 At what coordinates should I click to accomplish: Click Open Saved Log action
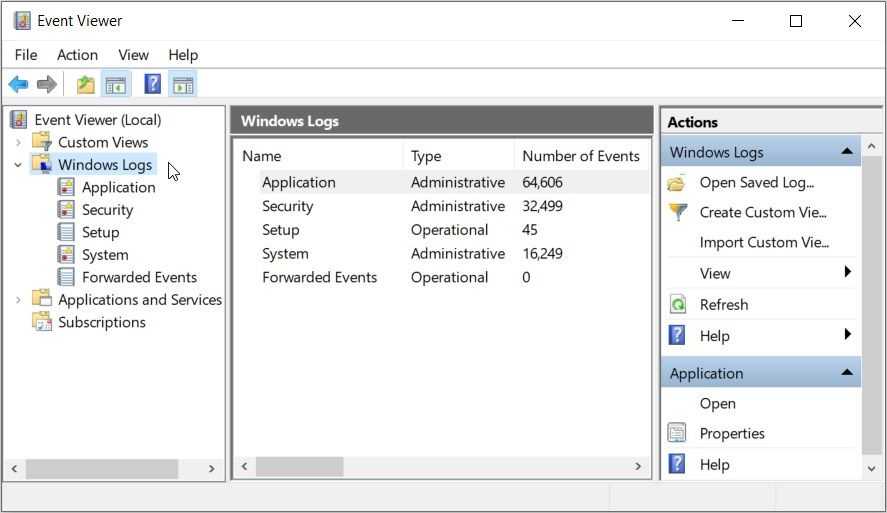click(x=756, y=183)
